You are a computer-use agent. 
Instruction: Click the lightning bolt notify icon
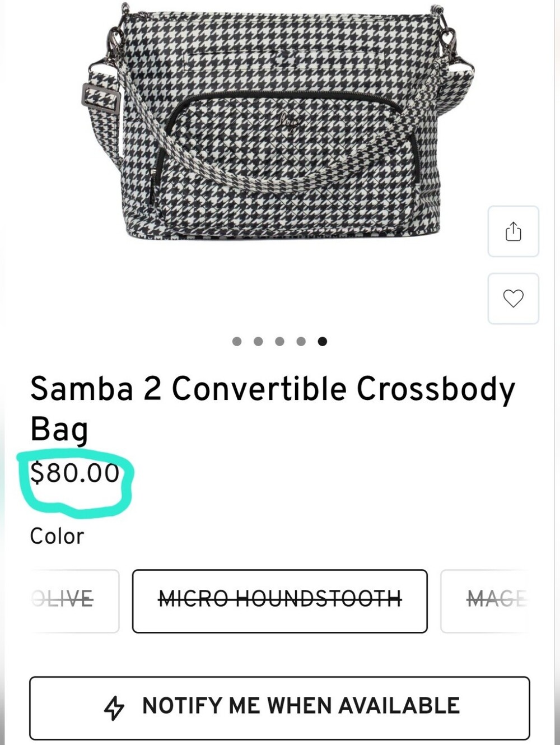(x=114, y=707)
